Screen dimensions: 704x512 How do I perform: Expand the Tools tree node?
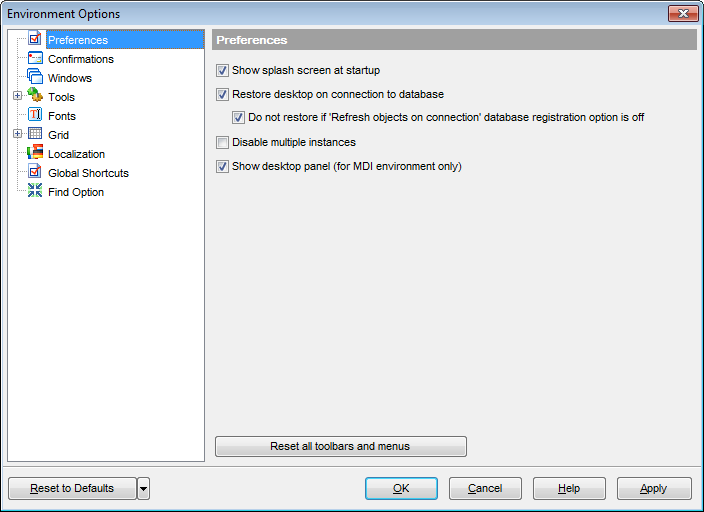pyautogui.click(x=17, y=96)
